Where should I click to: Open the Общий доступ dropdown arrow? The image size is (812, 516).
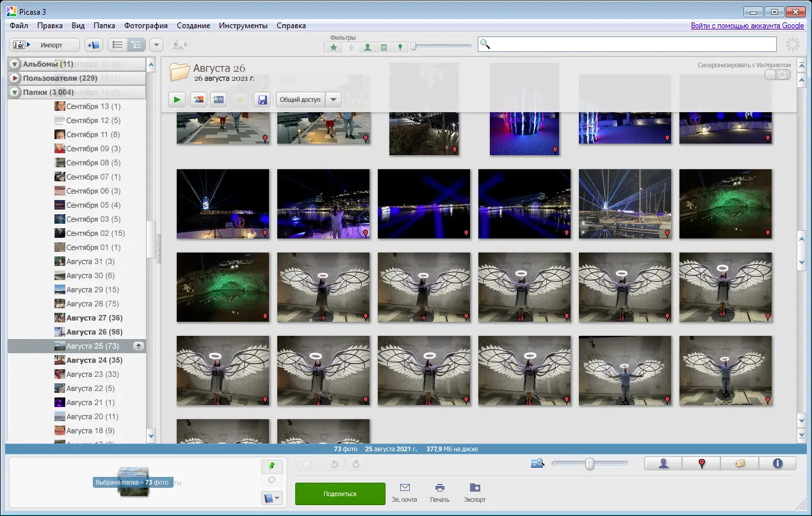point(334,99)
